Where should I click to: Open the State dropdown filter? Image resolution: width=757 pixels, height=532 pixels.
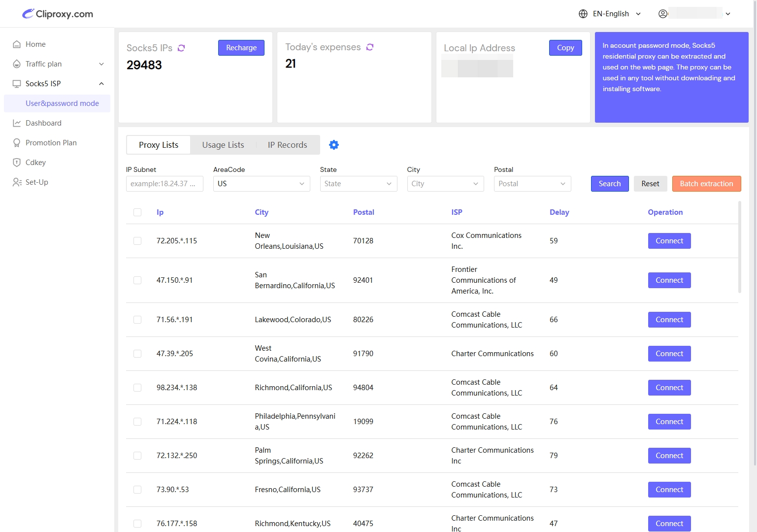358,184
